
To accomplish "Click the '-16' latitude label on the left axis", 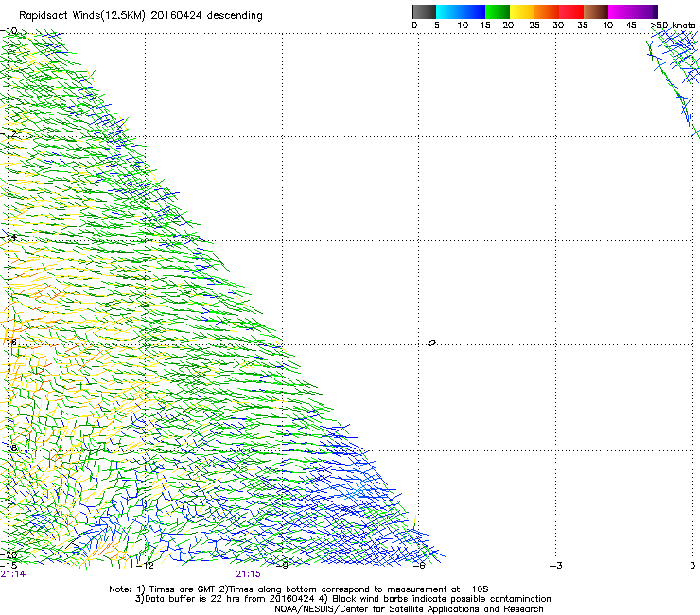I will coord(9,343).
